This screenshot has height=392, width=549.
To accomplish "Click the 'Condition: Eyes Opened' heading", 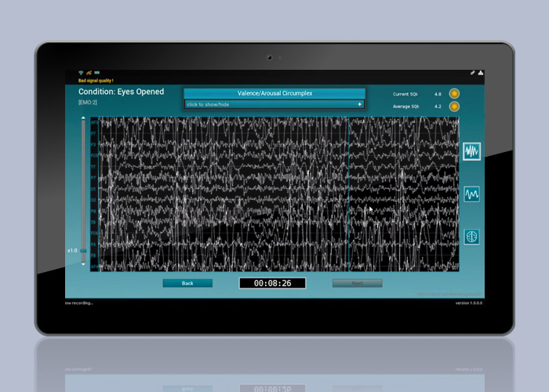I will (x=122, y=92).
